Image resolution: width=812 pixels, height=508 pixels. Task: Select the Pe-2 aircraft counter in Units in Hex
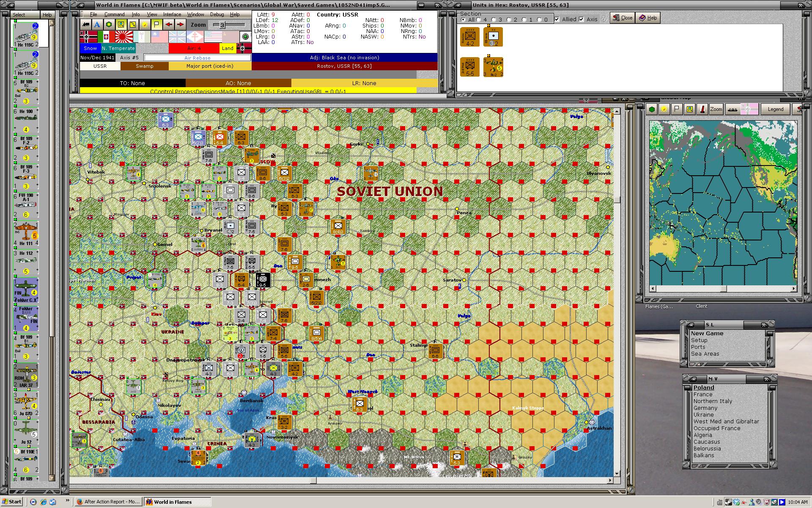(x=493, y=67)
